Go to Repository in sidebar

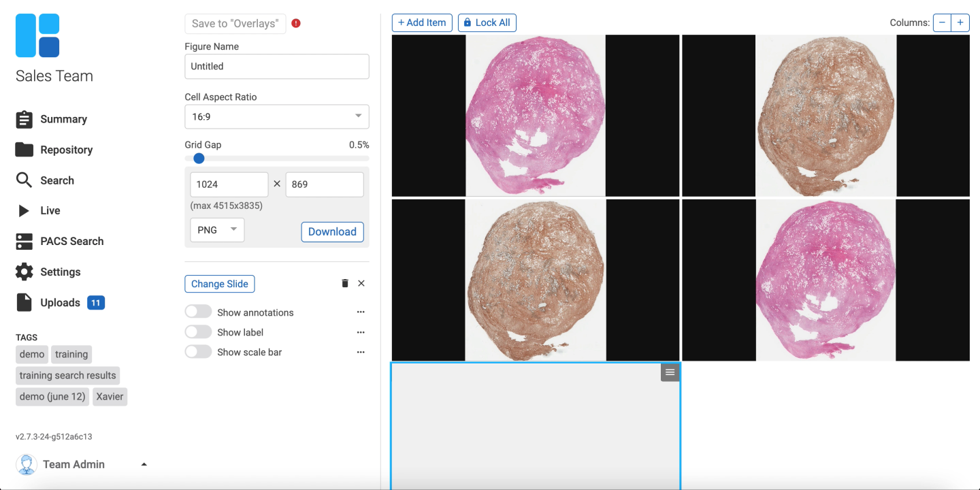pos(66,150)
